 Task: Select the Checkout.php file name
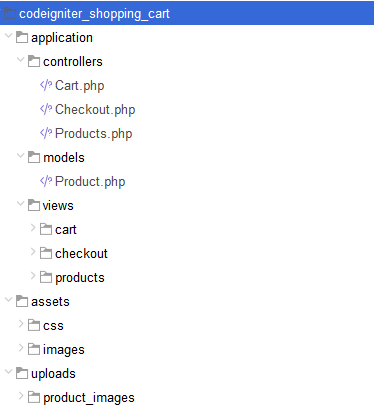click(x=95, y=110)
